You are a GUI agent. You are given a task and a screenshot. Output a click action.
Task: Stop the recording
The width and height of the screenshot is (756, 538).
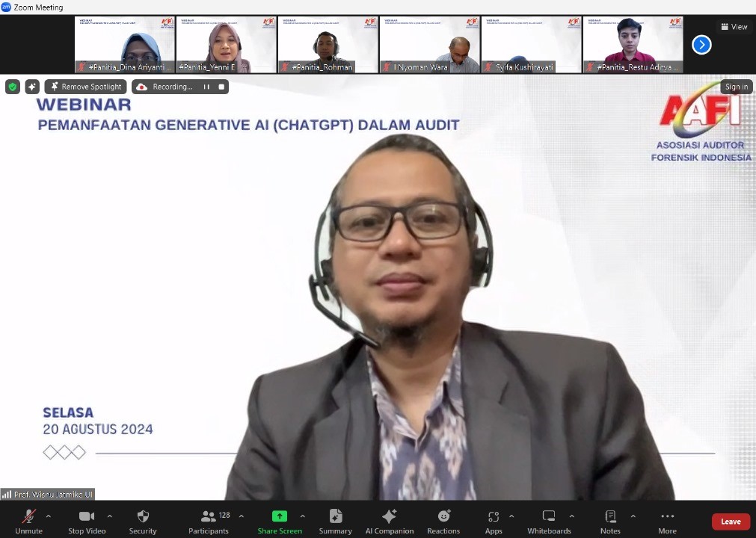pyautogui.click(x=221, y=87)
